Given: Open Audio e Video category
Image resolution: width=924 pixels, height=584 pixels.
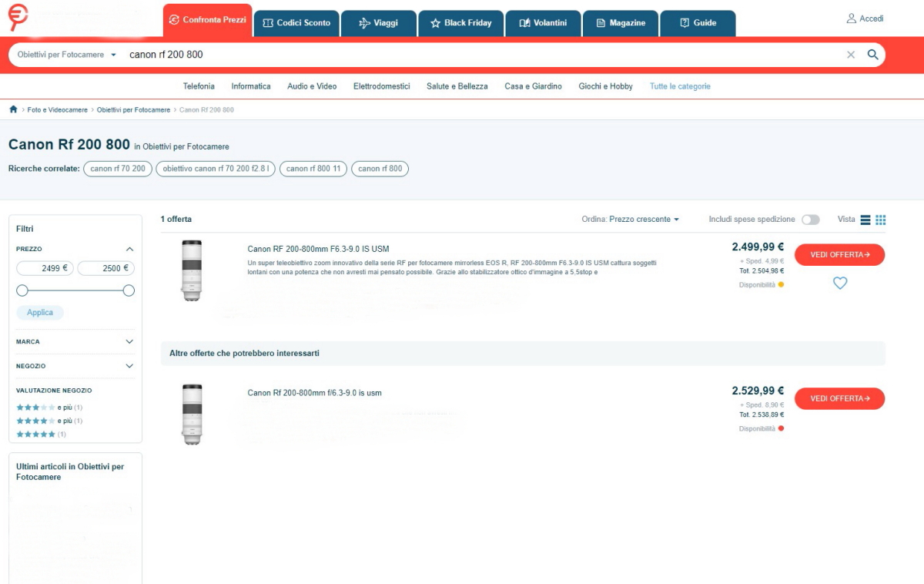Looking at the screenshot, I should point(312,86).
